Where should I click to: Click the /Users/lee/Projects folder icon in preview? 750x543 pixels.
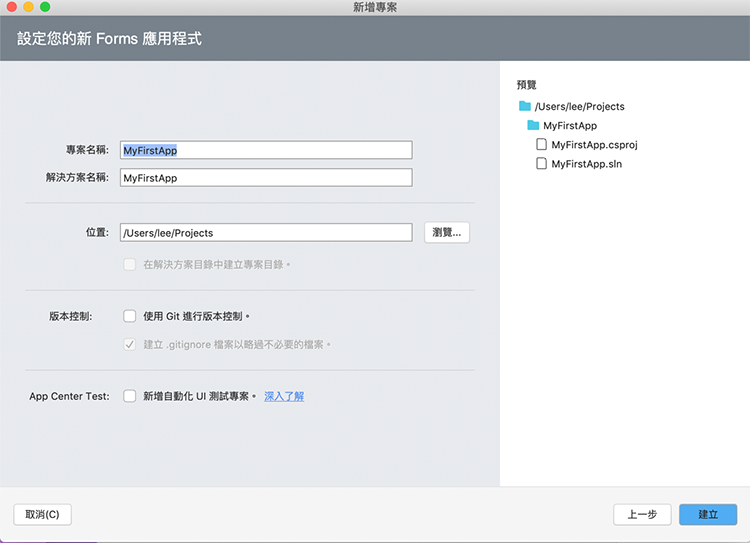click(x=525, y=106)
